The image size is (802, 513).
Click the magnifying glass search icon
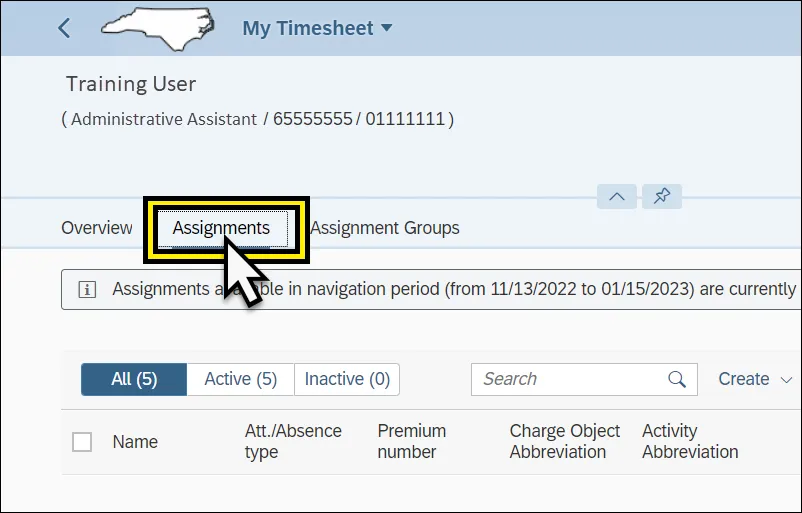pos(677,379)
